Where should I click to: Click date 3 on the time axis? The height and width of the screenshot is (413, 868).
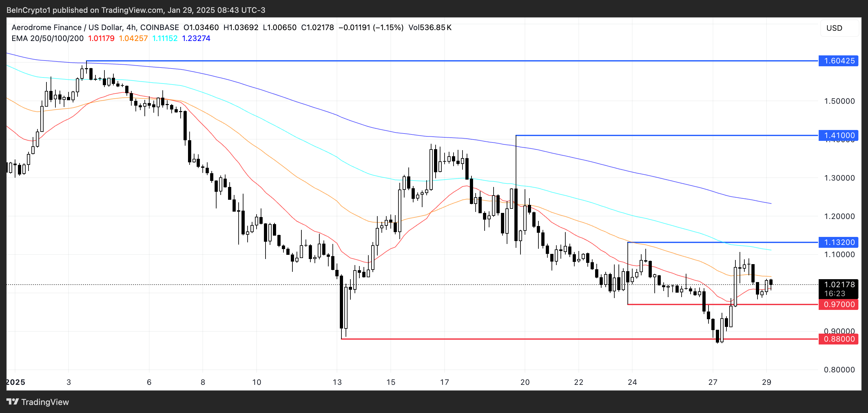[69, 382]
